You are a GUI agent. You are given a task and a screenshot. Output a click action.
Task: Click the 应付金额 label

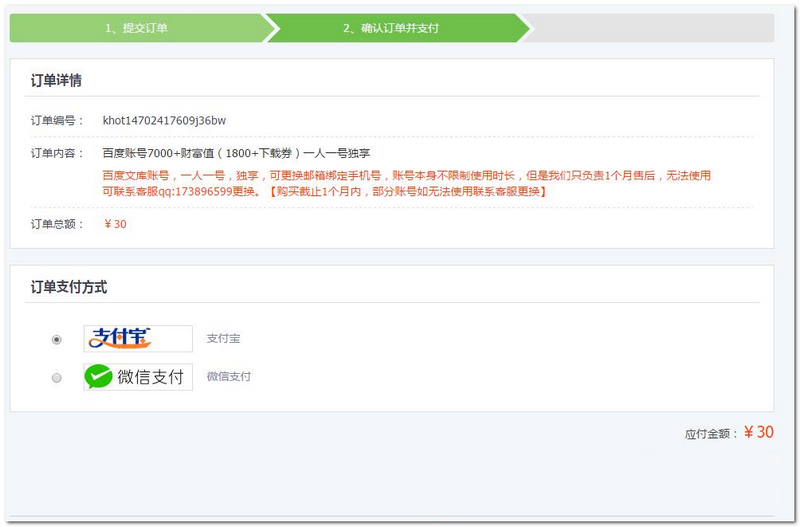(x=711, y=434)
